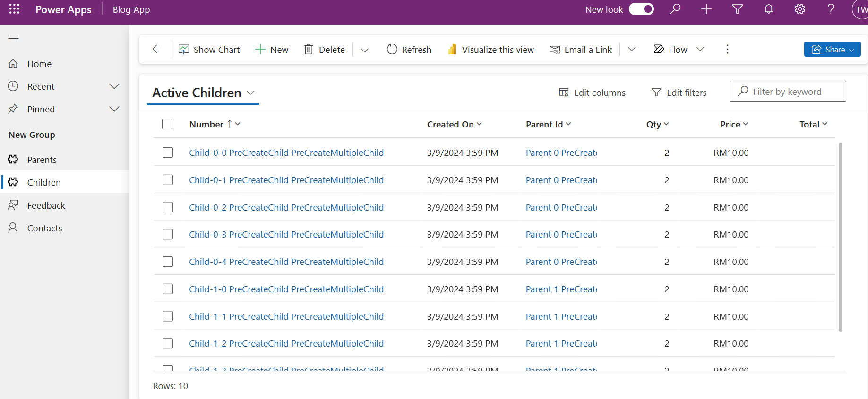Image resolution: width=868 pixels, height=399 pixels.
Task: Go back with the arrow button
Action: 157,49
